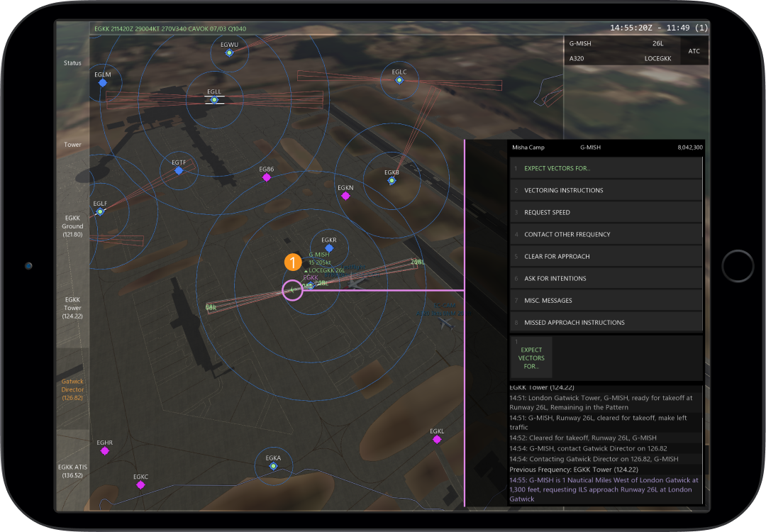Click the EGLM blue diamond marker
The width and height of the screenshot is (766, 532).
pyautogui.click(x=103, y=83)
